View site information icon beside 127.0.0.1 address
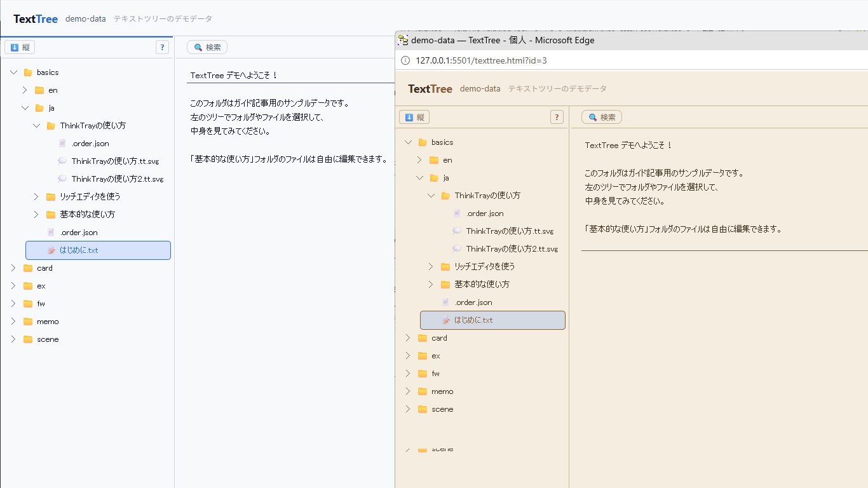The image size is (868, 488). 405,60
